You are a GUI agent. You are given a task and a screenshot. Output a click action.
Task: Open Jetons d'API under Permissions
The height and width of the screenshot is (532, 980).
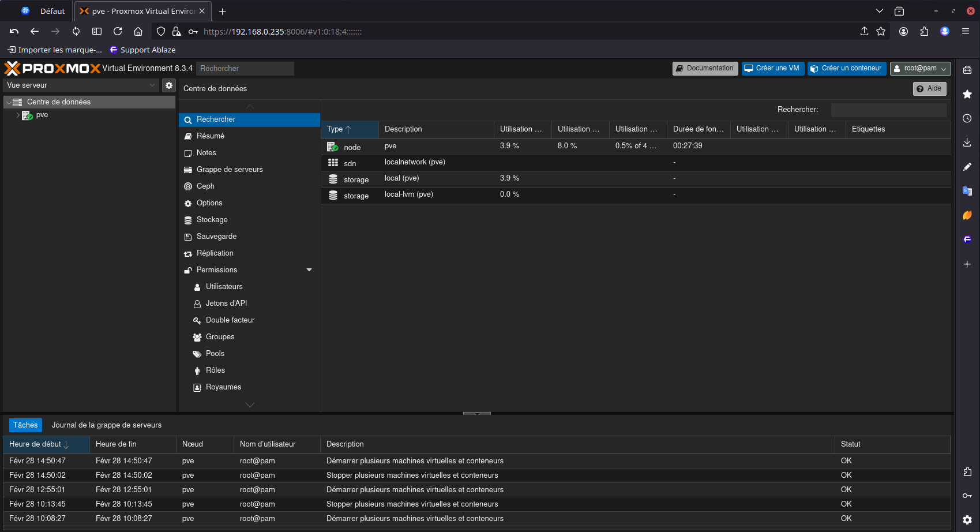click(226, 304)
